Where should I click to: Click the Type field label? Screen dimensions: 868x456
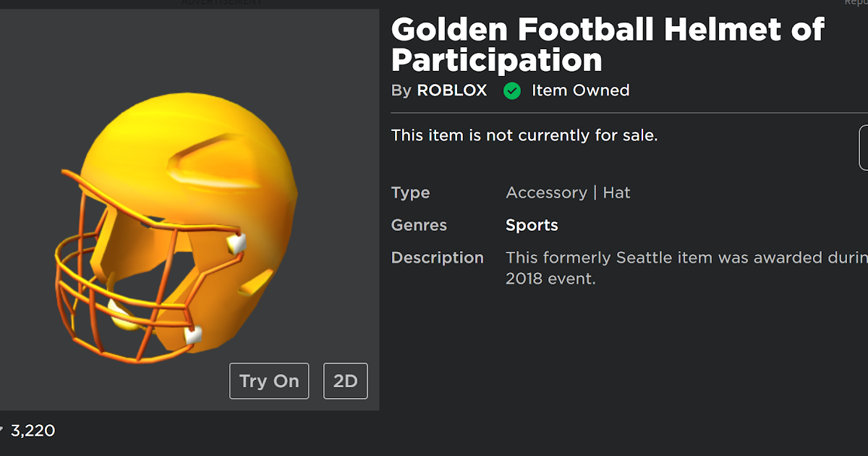point(410,193)
